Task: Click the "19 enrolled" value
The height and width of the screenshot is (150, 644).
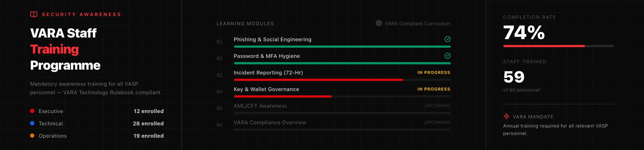Action: pyautogui.click(x=148, y=136)
